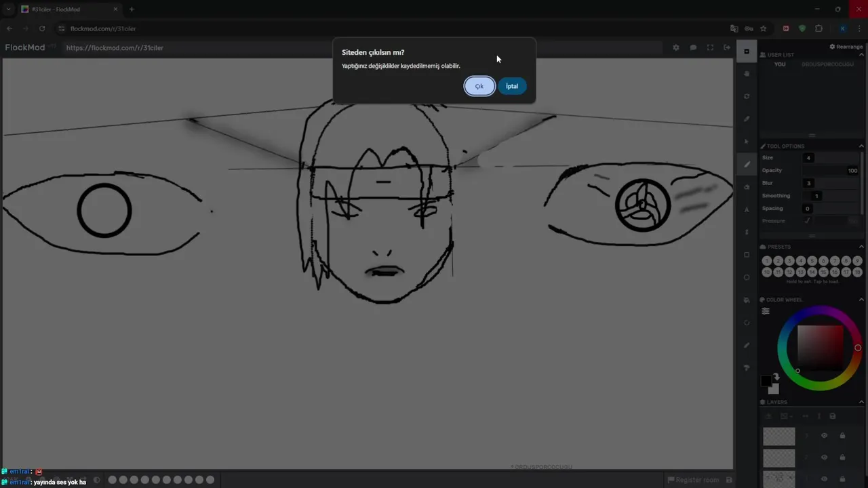Viewport: 868px width, 488px height.
Task: Collapse the Tool Options panel
Action: pos(861,146)
